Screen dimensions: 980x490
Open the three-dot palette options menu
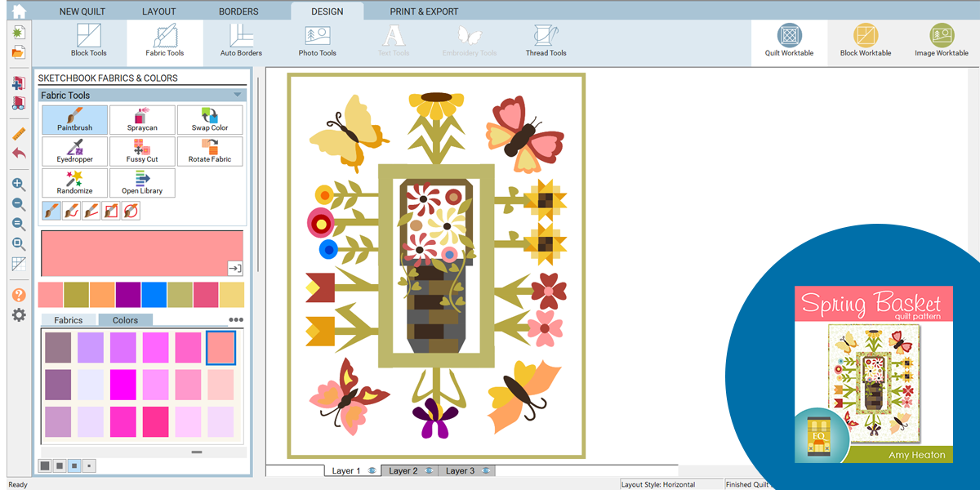tap(236, 320)
